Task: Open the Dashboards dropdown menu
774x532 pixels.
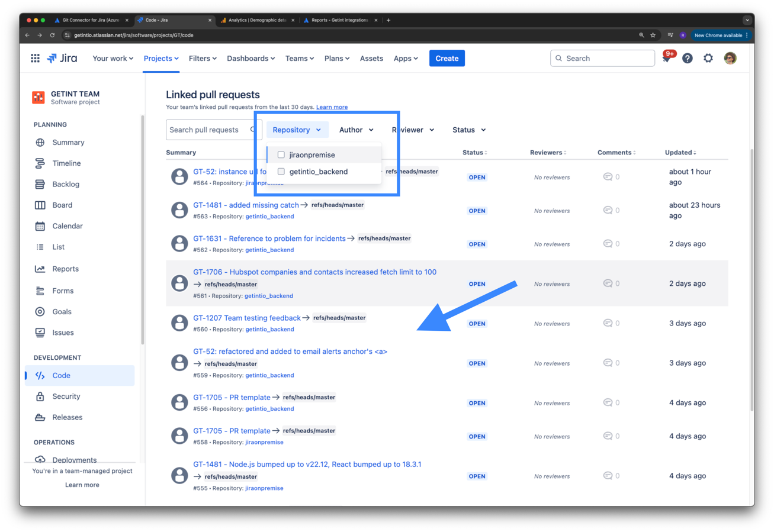Action: (251, 58)
